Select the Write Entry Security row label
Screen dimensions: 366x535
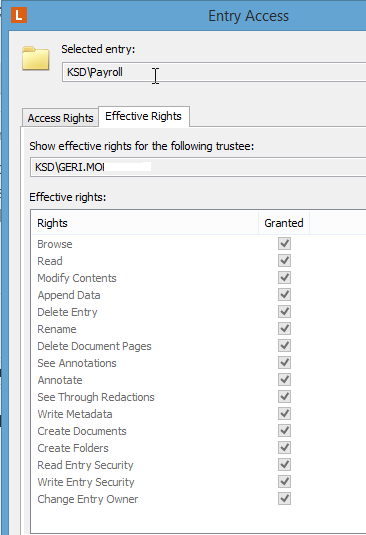point(86,482)
